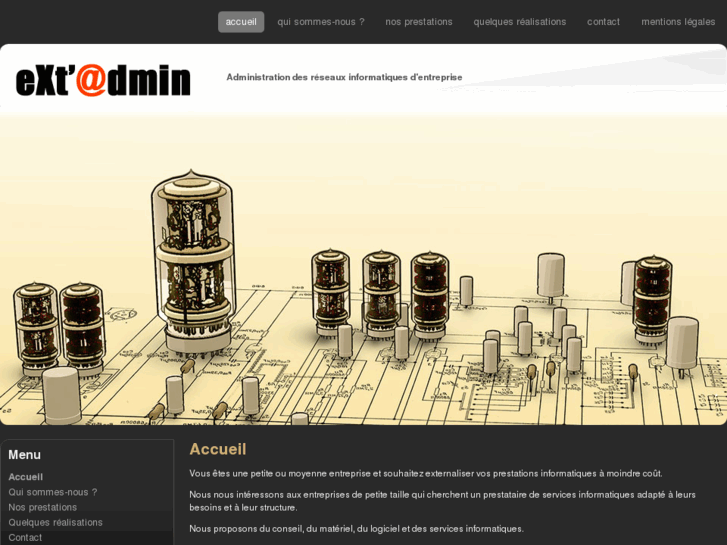
Task: Click paragraph starting 'Vous êtes une petite'
Action: tap(426, 474)
